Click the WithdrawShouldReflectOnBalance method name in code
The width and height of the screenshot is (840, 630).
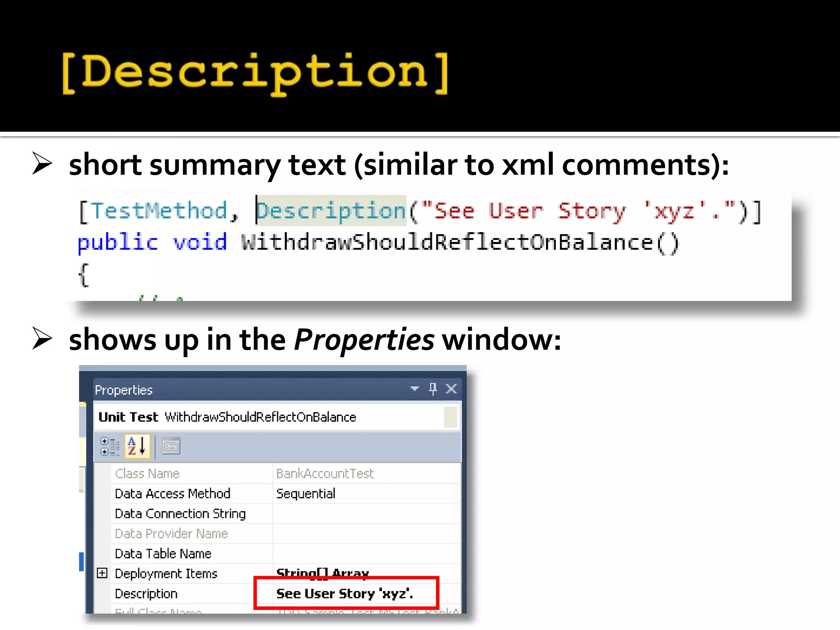tap(447, 242)
